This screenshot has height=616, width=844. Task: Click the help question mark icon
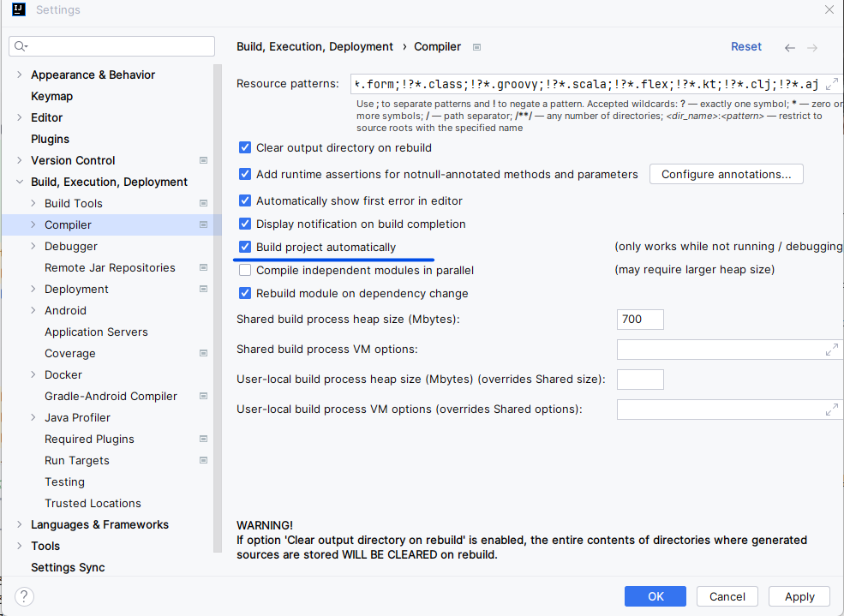coord(24,596)
